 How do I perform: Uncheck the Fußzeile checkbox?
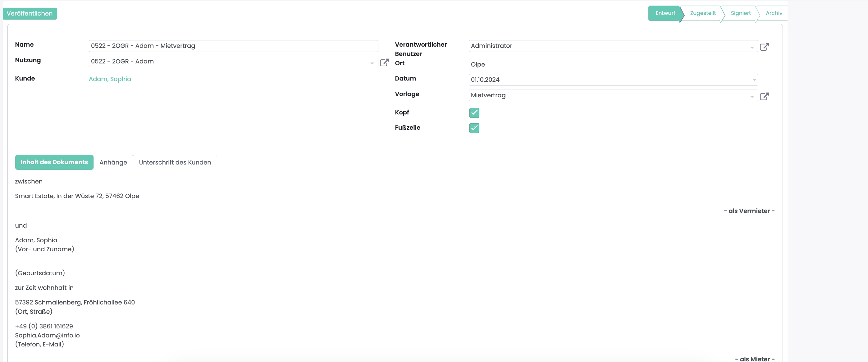tap(474, 128)
